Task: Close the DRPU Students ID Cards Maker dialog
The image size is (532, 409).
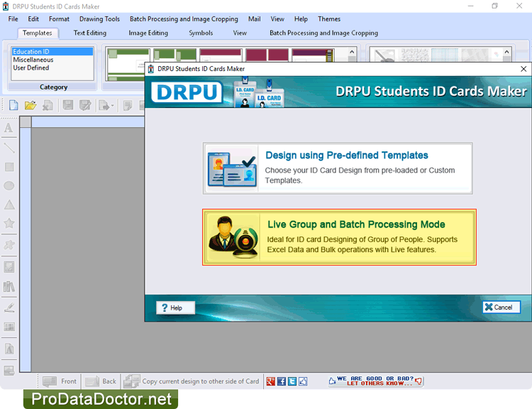Action: (523, 69)
